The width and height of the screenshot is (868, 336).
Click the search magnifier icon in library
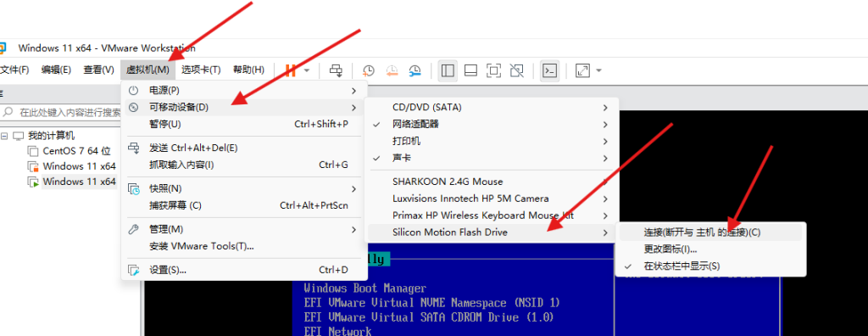pos(8,112)
